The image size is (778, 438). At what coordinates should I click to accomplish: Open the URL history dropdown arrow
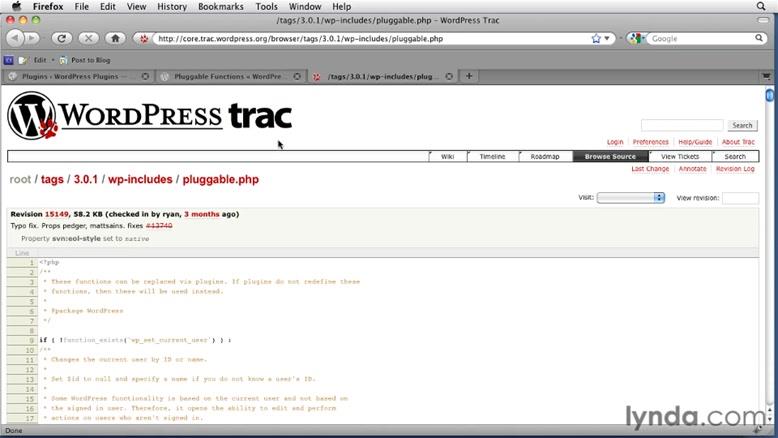[609, 39]
